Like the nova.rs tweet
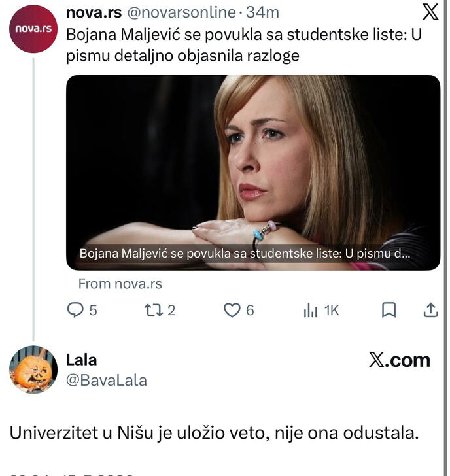The image size is (450, 476). (x=232, y=310)
